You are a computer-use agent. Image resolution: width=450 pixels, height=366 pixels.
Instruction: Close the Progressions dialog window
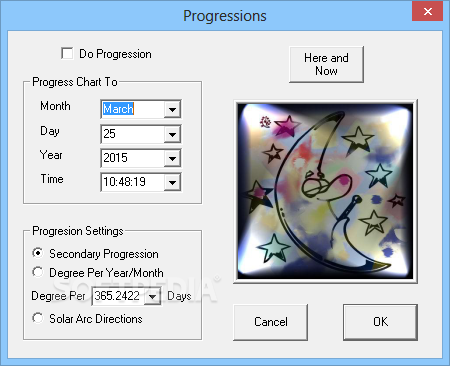428,11
